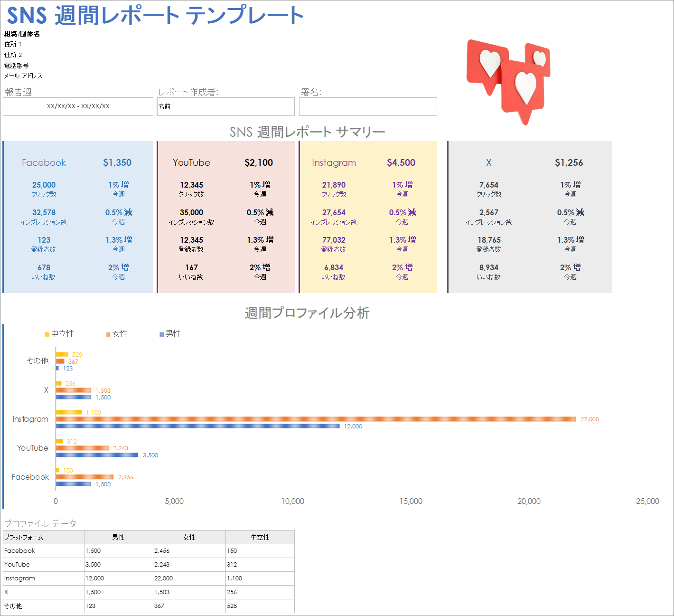Select the 男性 legend color marker

pyautogui.click(x=161, y=334)
